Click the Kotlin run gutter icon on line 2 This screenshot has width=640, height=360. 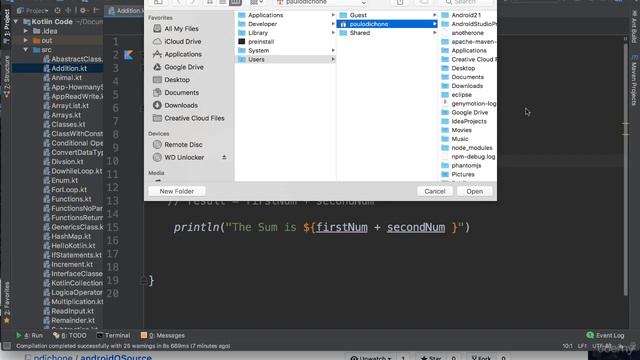[x=129, y=55]
